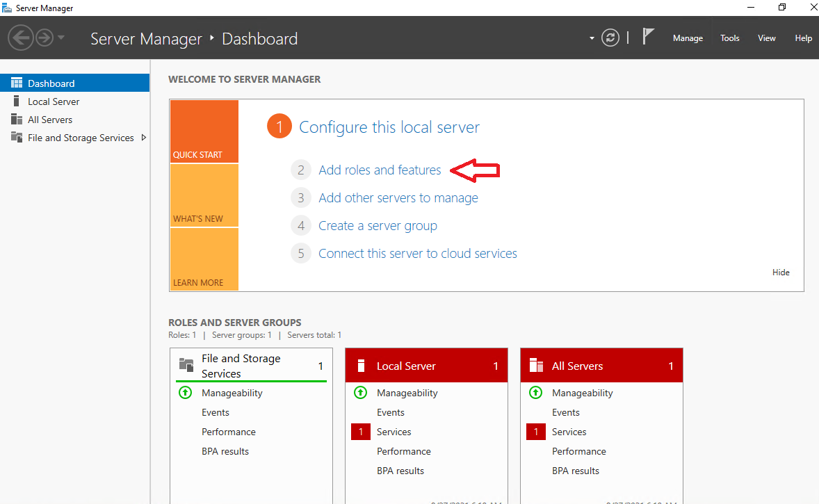Open the View menu
This screenshot has height=504, width=819.
click(766, 38)
